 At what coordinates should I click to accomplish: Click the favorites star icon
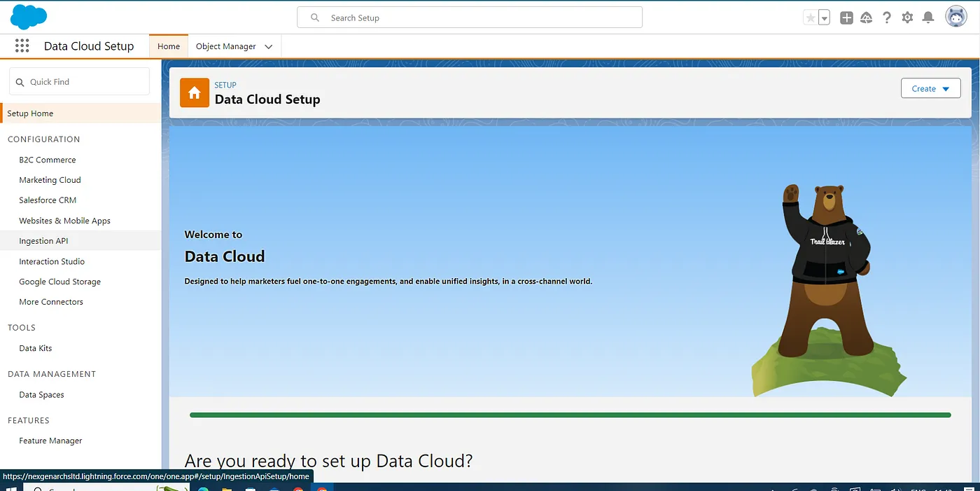811,18
